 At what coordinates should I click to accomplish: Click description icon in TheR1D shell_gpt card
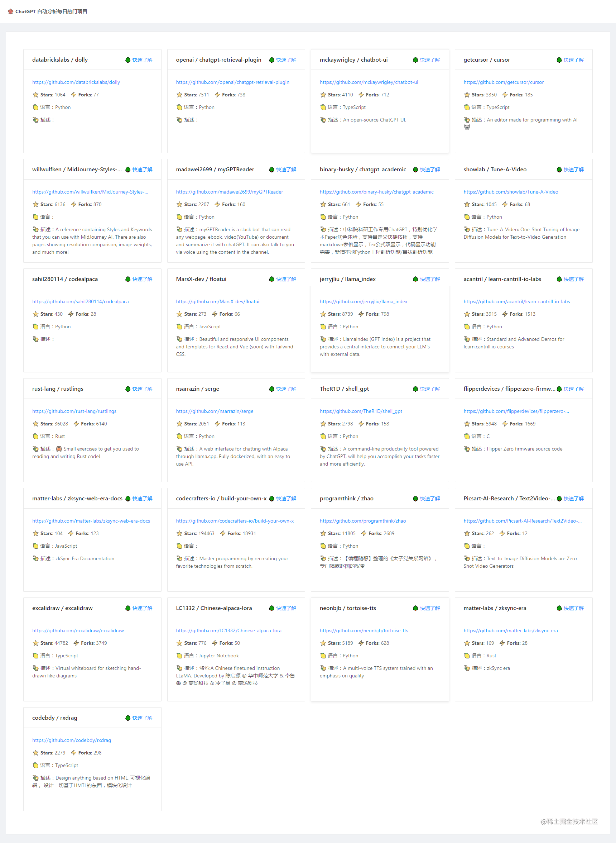(323, 449)
